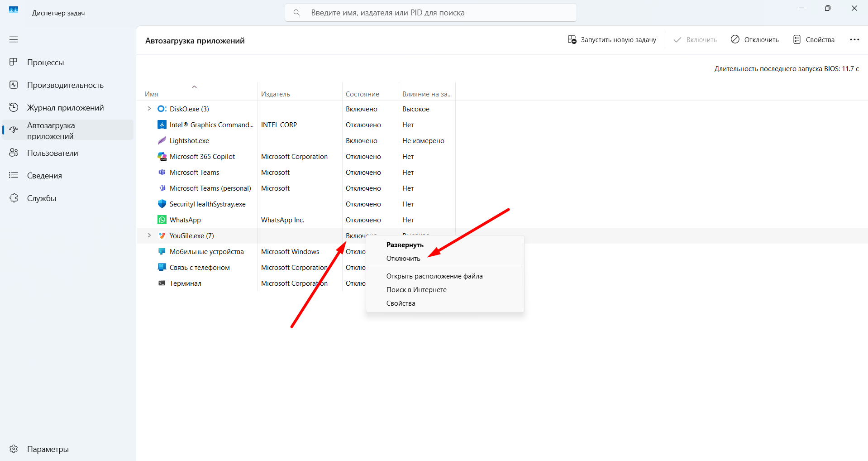Sort by the Издатель column header
868x461 pixels.
276,94
